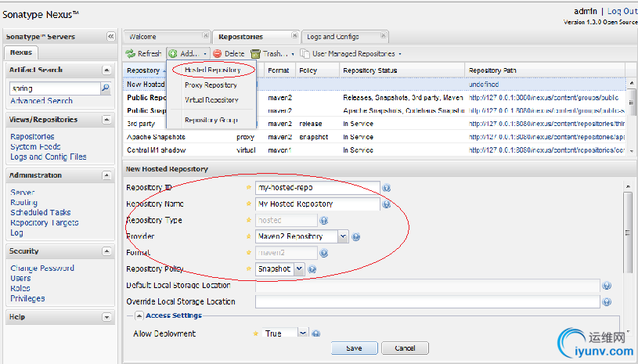Screen dimensions: 638x364
Task: Choose Hosted Repository from Add menu
Action: tap(212, 70)
